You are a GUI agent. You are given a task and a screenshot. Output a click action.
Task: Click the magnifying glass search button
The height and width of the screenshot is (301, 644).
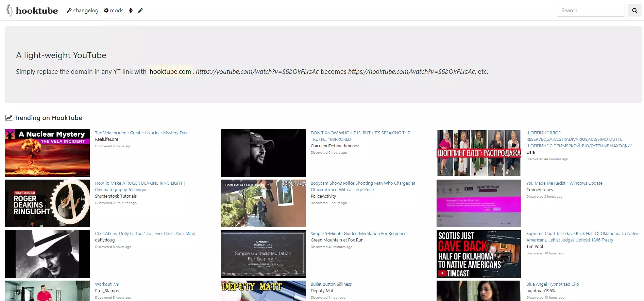coord(634,10)
